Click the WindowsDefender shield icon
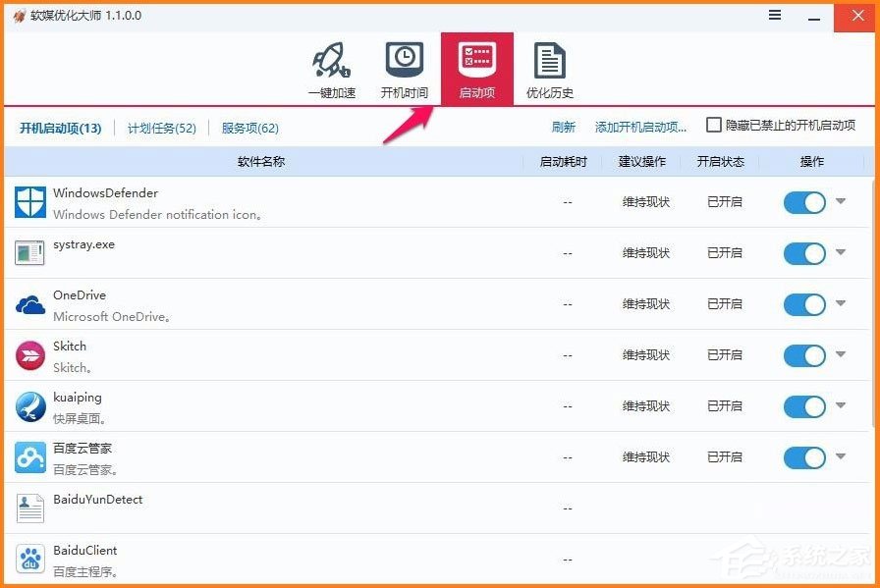This screenshot has width=880, height=588. [x=29, y=202]
